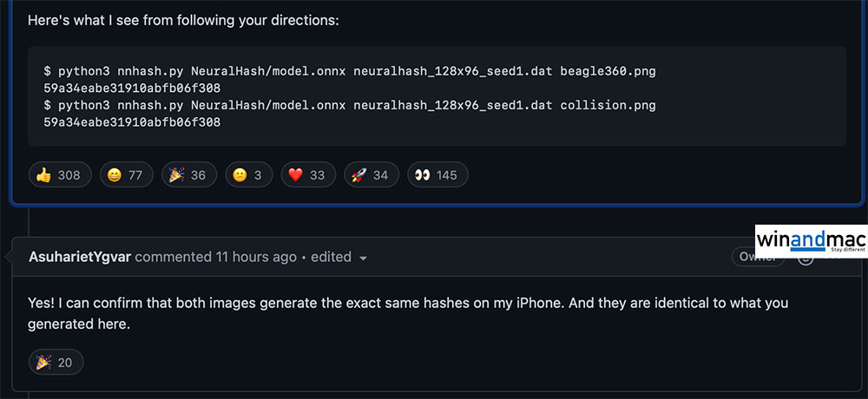Click the party popper reaction with 20
868x399 pixels.
pos(55,363)
